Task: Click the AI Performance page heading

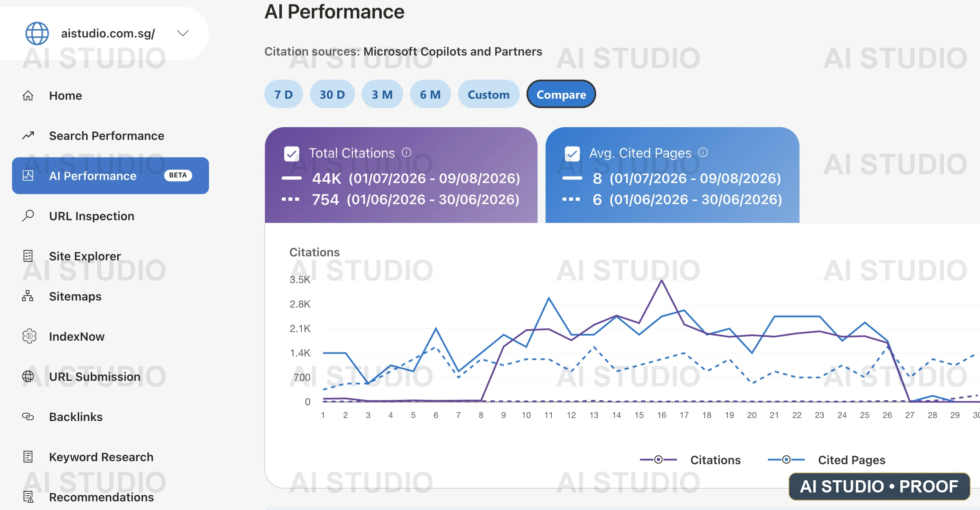Action: pos(334,11)
